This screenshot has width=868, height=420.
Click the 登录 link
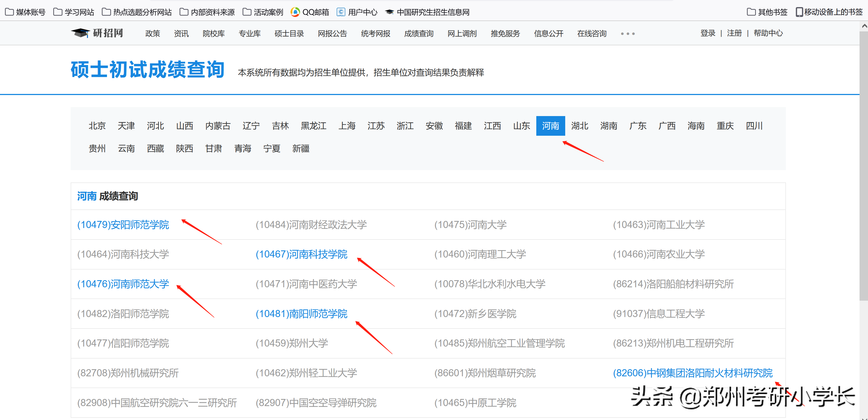pos(707,33)
